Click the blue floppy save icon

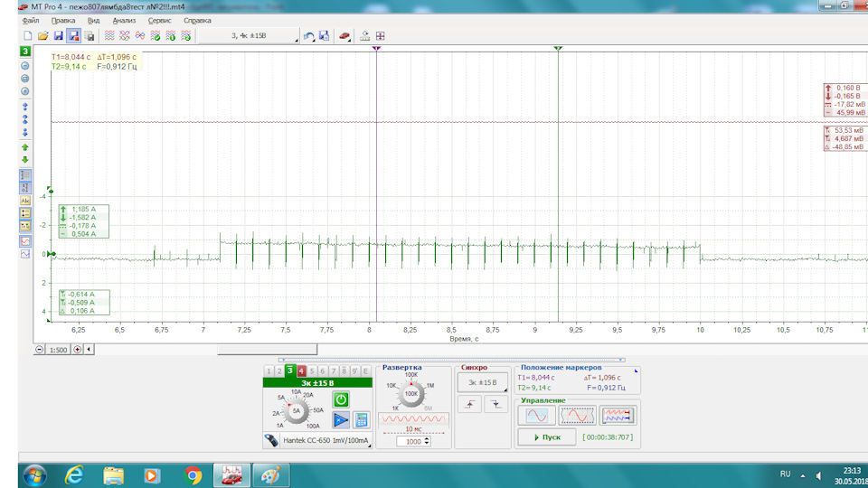[x=58, y=36]
